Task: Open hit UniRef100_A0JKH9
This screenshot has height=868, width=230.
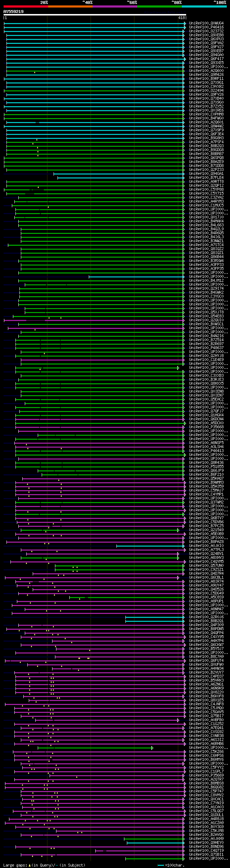Action: point(206,839)
